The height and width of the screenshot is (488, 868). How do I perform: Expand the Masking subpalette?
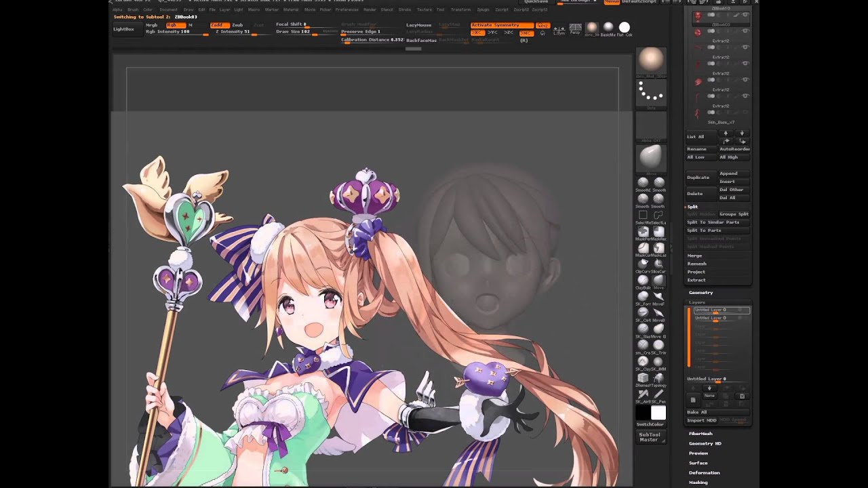coord(698,483)
